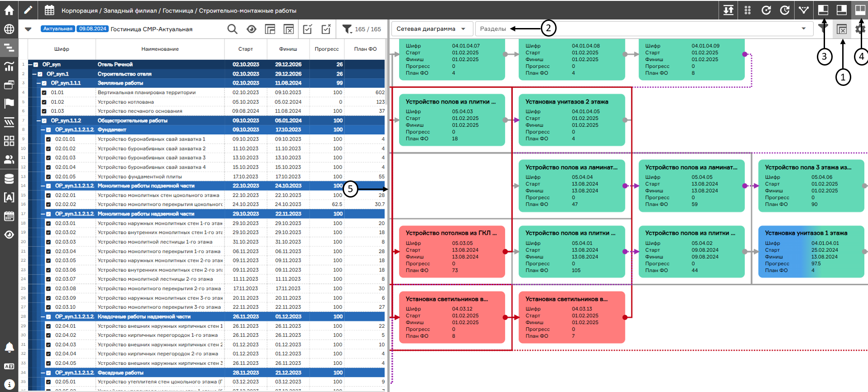The height and width of the screenshot is (392, 868).
Task: Click the globe icon in sidebar
Action: click(9, 29)
